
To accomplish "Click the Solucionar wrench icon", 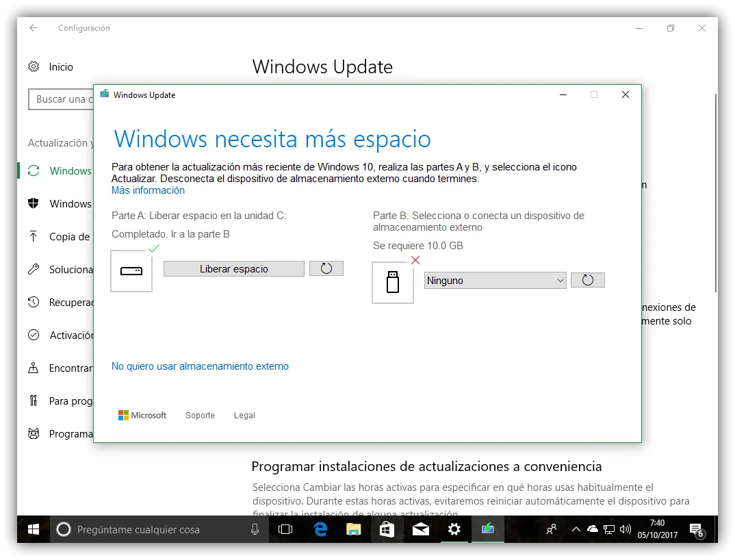I will tap(34, 269).
